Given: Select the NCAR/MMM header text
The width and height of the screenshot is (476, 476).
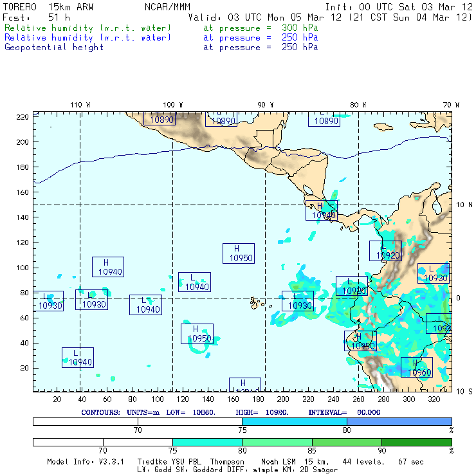Looking at the screenshot, I should tap(167, 7).
